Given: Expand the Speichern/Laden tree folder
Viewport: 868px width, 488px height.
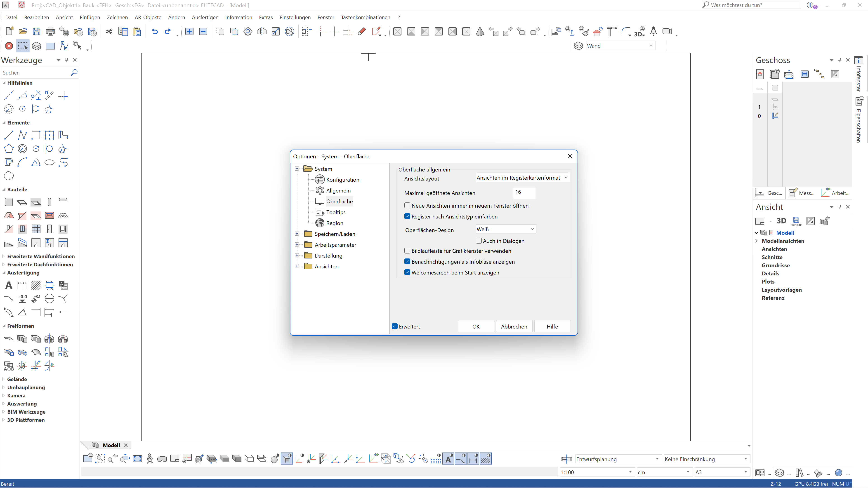Looking at the screenshot, I should click(x=297, y=234).
